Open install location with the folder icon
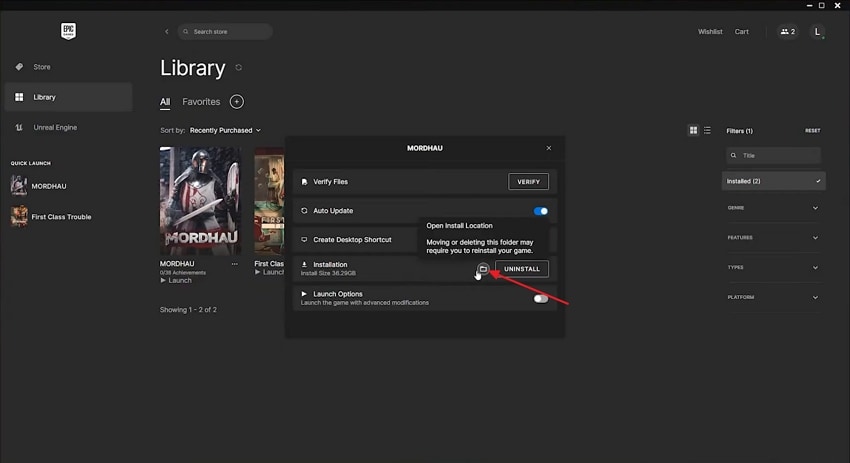 483,269
